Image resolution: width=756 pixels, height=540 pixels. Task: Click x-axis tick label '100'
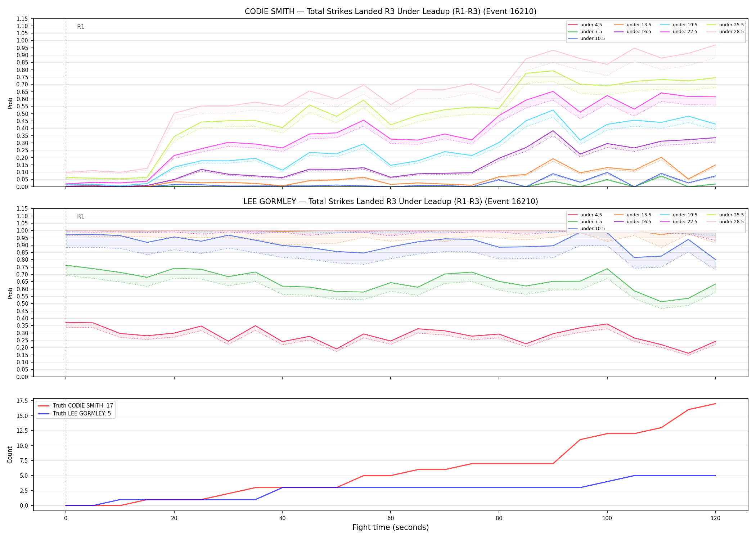coord(607,518)
